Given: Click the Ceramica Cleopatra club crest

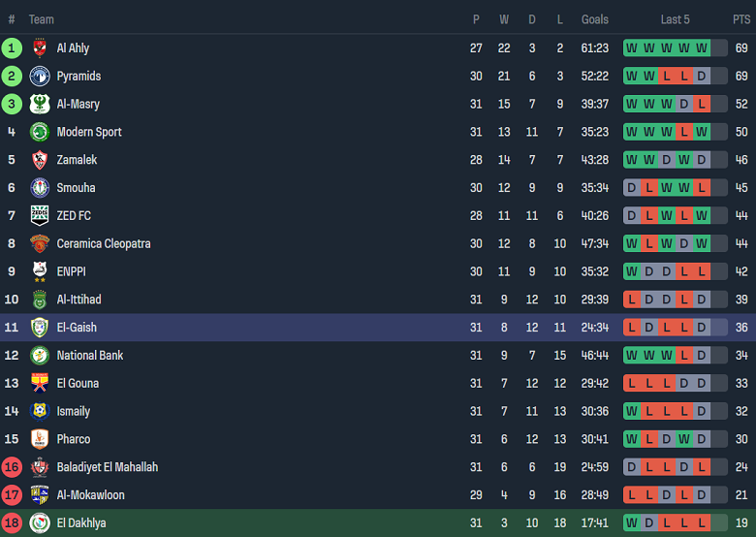Looking at the screenshot, I should (x=40, y=244).
